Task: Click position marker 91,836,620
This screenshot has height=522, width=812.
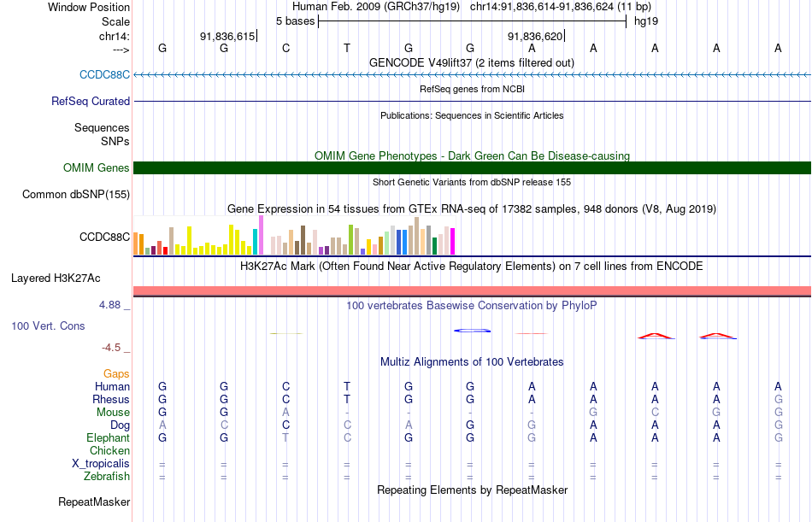Action: coord(535,36)
